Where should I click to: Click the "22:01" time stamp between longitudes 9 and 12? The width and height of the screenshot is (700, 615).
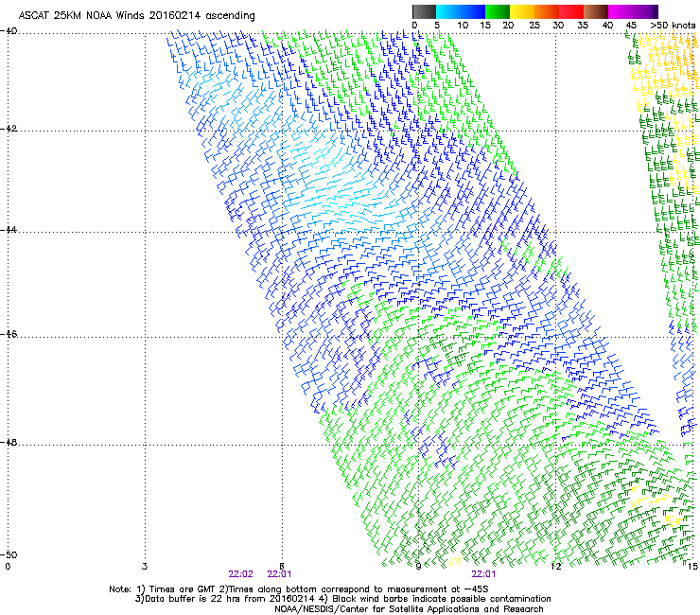(x=484, y=574)
